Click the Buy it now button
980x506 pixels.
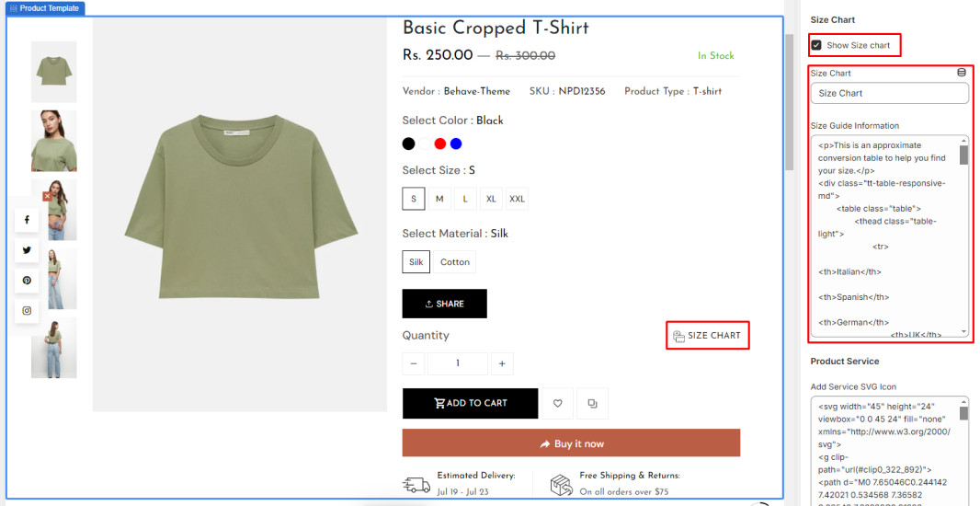click(x=571, y=444)
